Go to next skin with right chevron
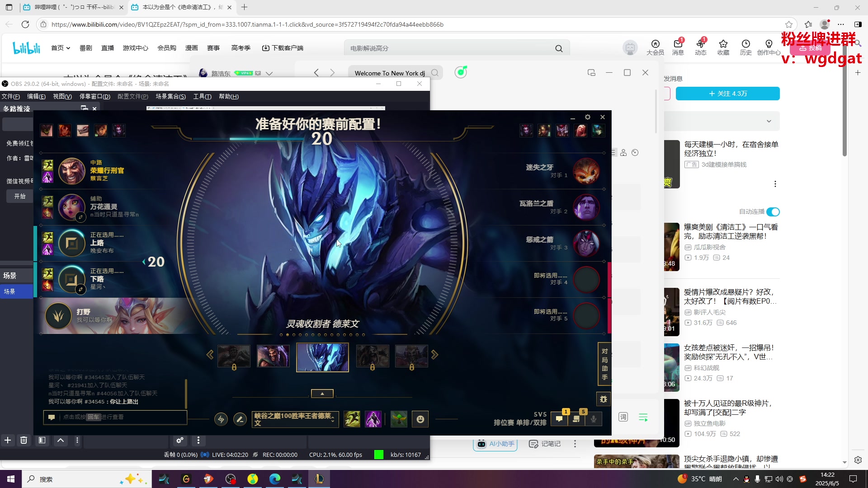Viewport: 868px width, 488px height. tap(434, 355)
